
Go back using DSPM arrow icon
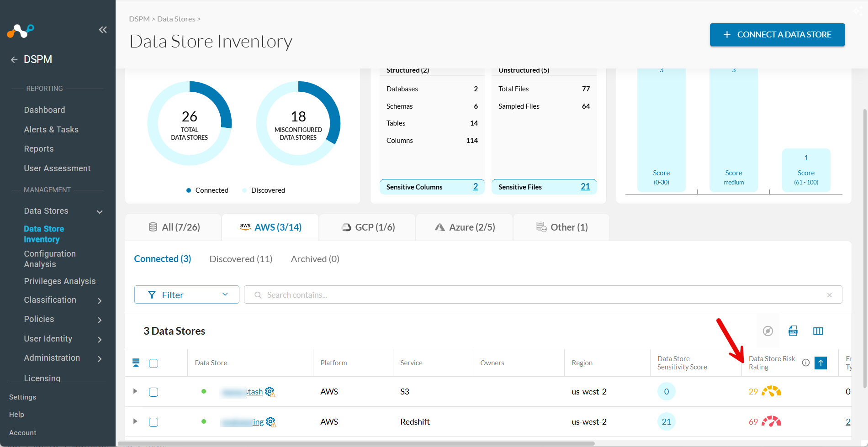point(14,59)
